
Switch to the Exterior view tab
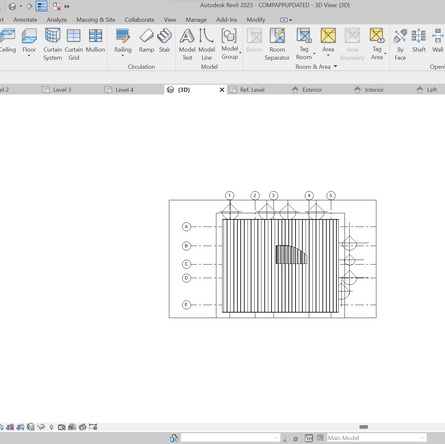pos(312,90)
